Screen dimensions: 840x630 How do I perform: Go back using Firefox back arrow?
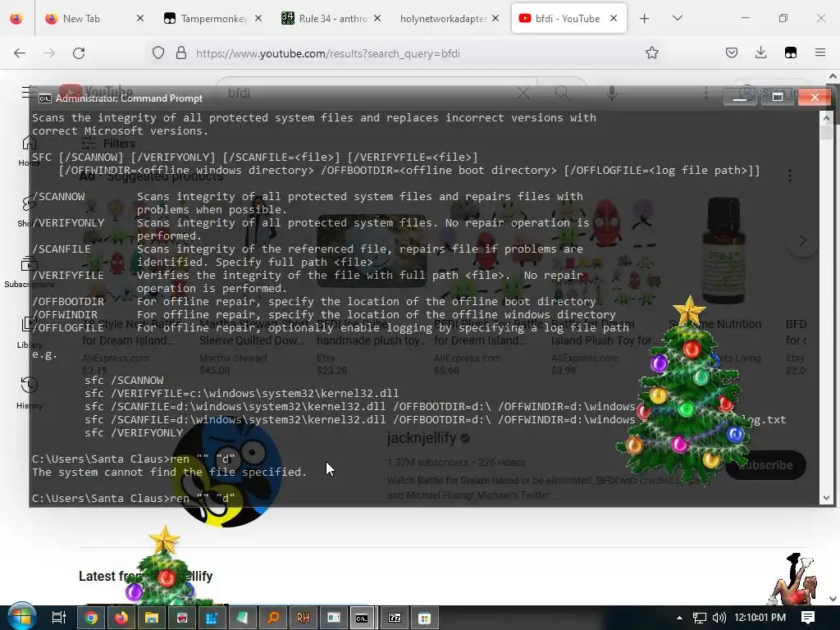20,53
